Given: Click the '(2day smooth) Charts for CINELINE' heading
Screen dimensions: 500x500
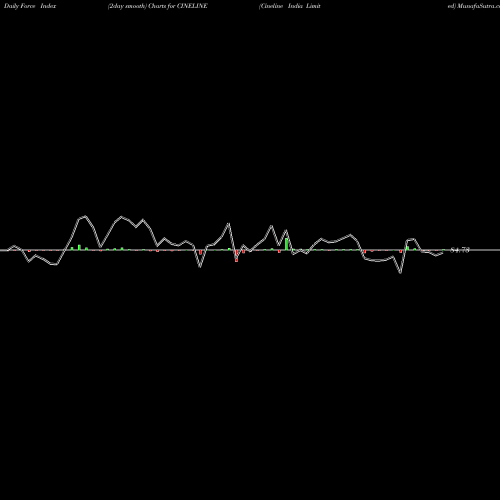Looking at the screenshot, I should [x=158, y=6].
